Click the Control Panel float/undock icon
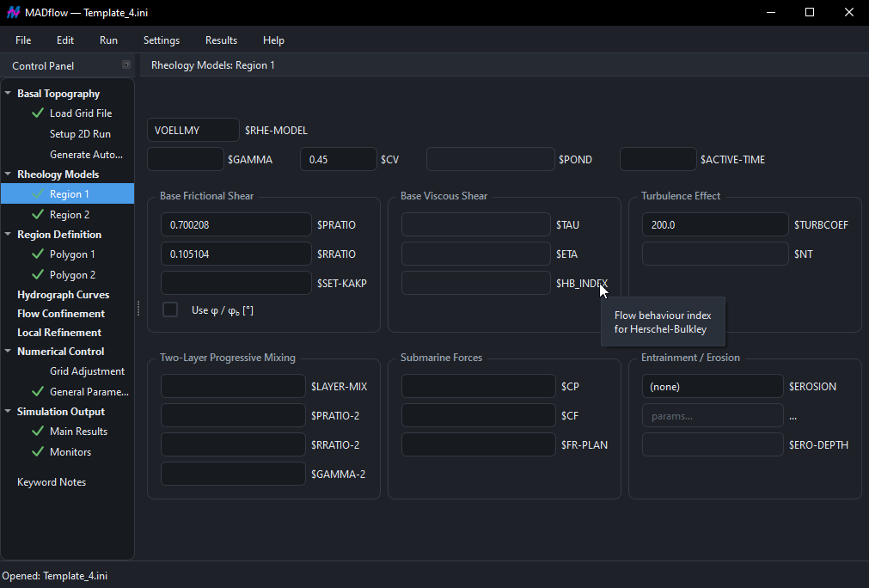This screenshot has height=588, width=869. point(125,64)
